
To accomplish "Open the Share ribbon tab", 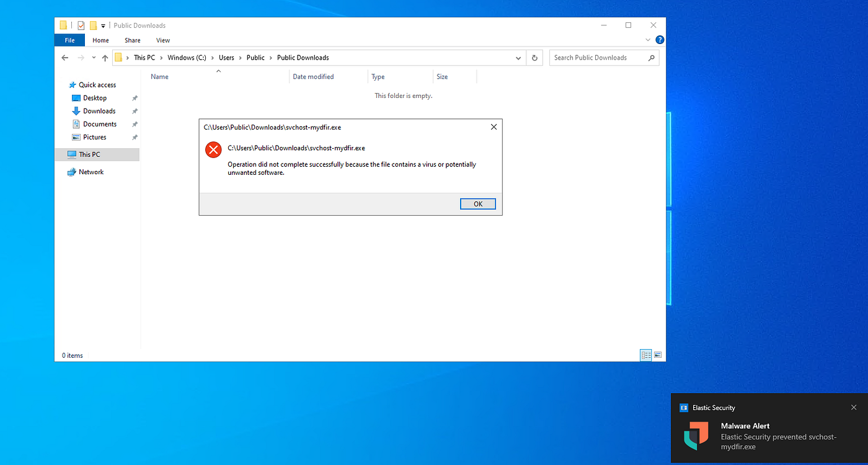I will point(132,40).
